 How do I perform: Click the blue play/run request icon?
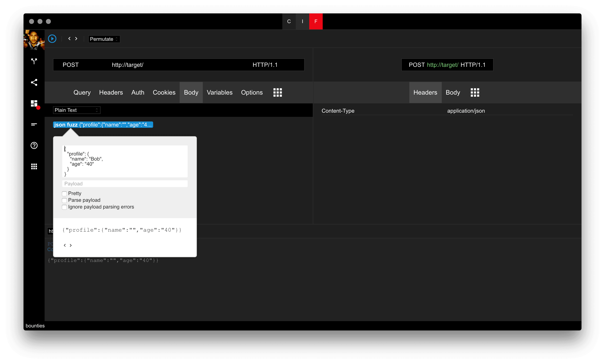[52, 39]
